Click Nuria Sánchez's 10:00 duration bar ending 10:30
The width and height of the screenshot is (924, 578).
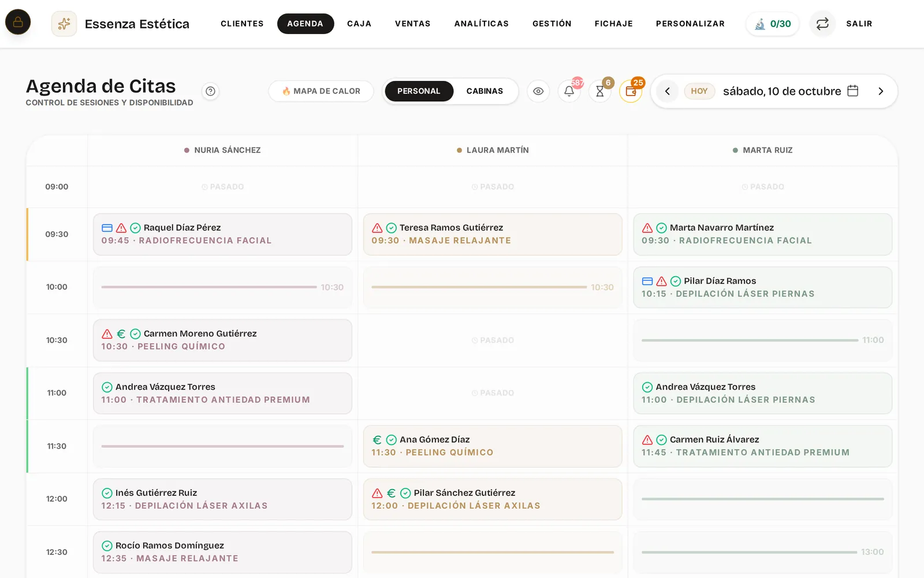[222, 287]
